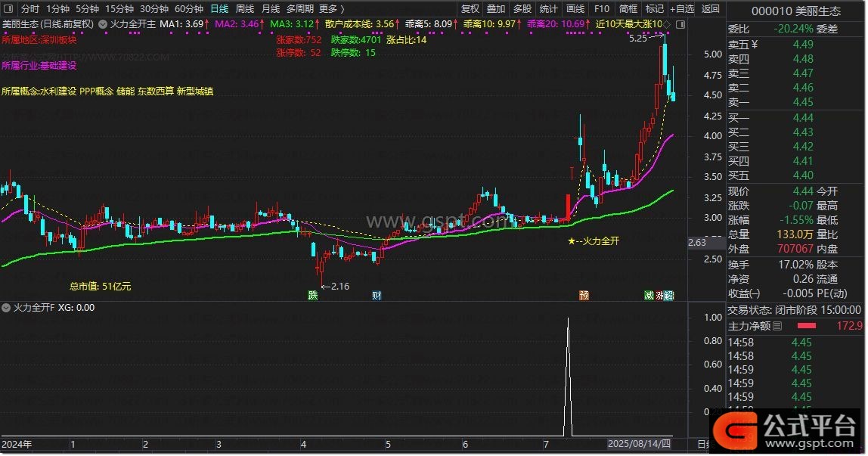Click the 跌停数: 15 statistic
868x456 pixels.
click(353, 53)
